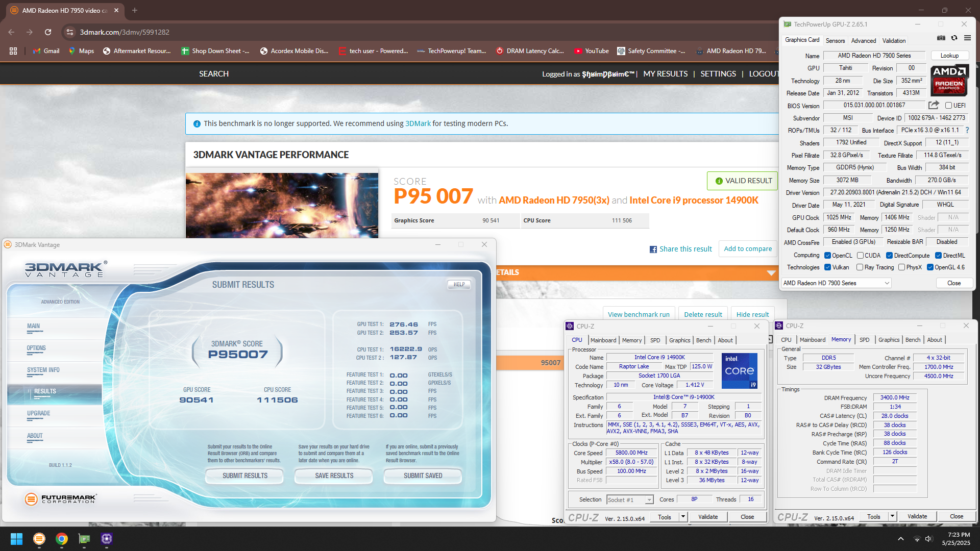Click the 3DMark link in the notice banner

(x=418, y=123)
